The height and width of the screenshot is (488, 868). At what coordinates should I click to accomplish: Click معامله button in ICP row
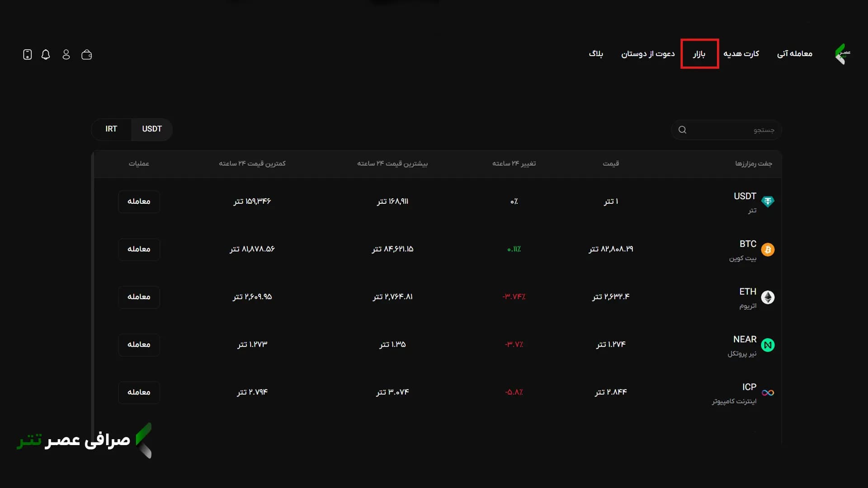coord(139,392)
